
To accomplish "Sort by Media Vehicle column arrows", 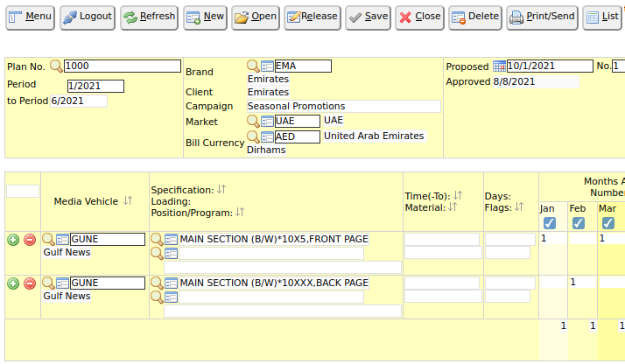I will click(128, 201).
